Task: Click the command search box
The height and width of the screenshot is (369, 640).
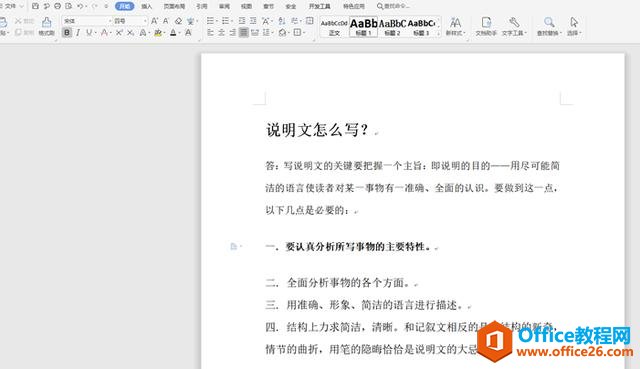Action: click(x=393, y=6)
